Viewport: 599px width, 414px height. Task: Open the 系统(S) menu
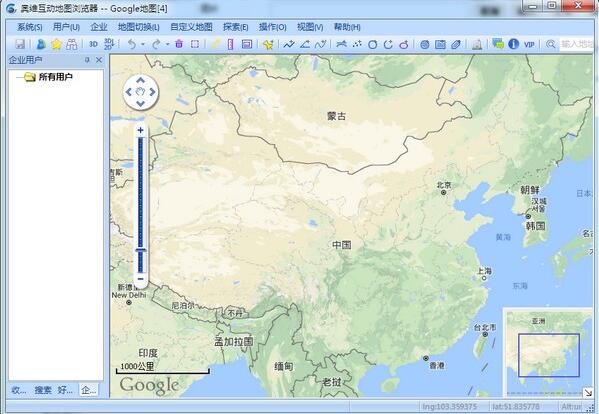(x=30, y=27)
